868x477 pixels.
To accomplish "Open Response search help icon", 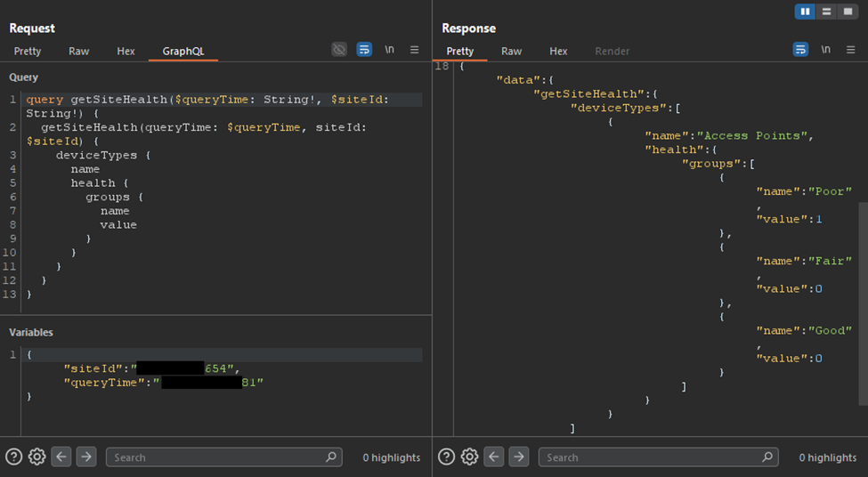I will [446, 457].
